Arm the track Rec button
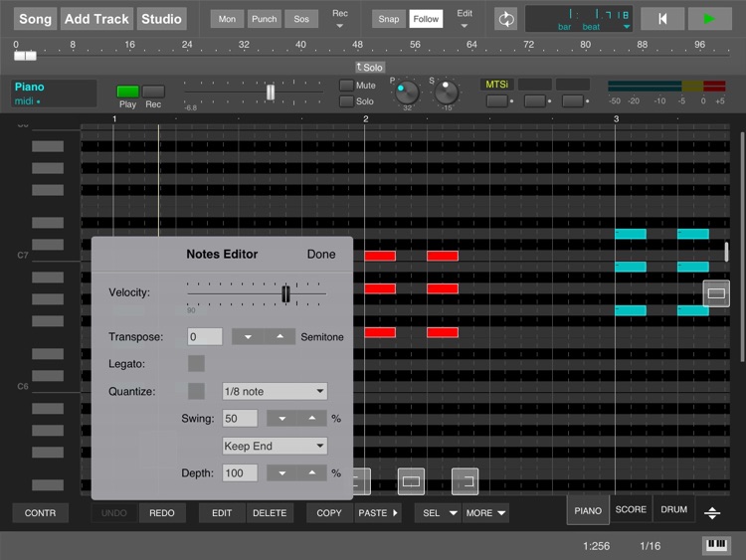This screenshot has height=560, width=746. 153,91
